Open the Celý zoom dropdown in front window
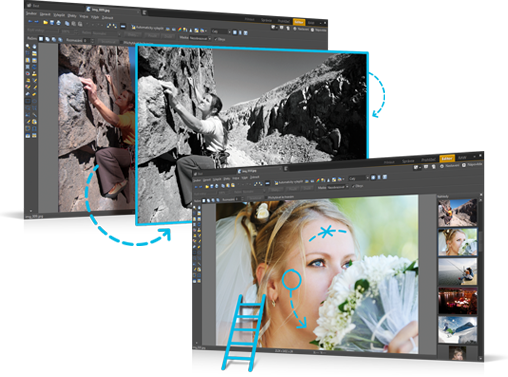Image resolution: width=508 pixels, height=377 pixels. 358,178
